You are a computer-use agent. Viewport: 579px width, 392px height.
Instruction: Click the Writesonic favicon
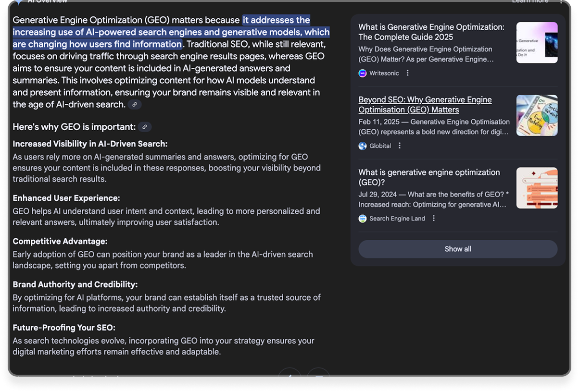click(362, 73)
